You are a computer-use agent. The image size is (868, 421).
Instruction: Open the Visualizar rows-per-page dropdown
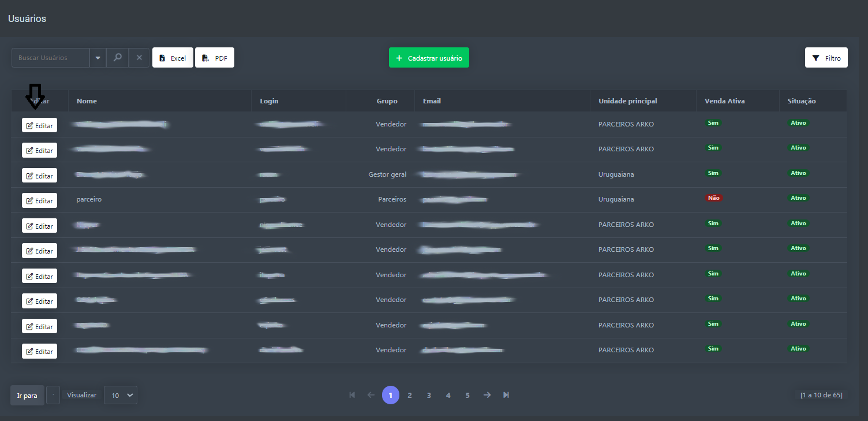pyautogui.click(x=121, y=395)
